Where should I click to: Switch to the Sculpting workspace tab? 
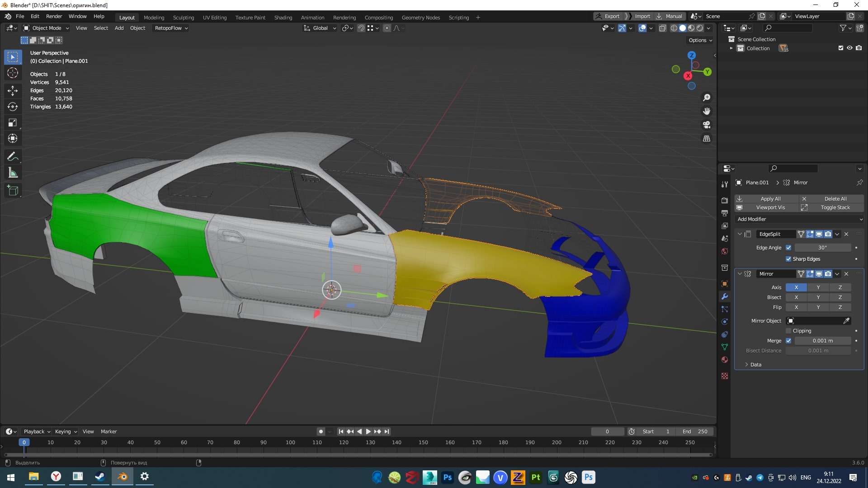[x=183, y=18]
